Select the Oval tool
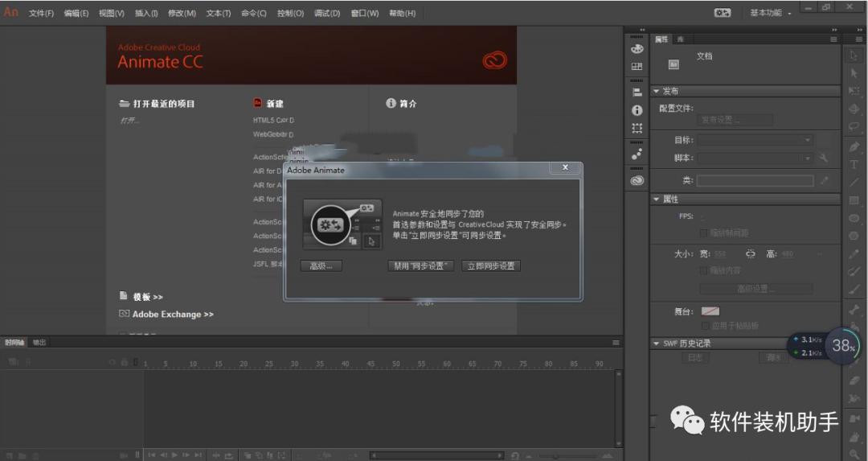Viewport: 868px width, 461px height. click(x=854, y=218)
